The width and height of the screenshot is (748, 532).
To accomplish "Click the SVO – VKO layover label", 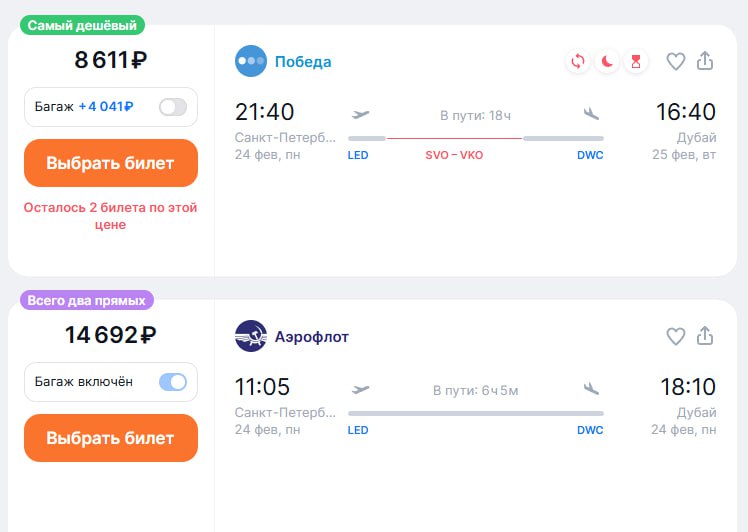I will pos(454,155).
